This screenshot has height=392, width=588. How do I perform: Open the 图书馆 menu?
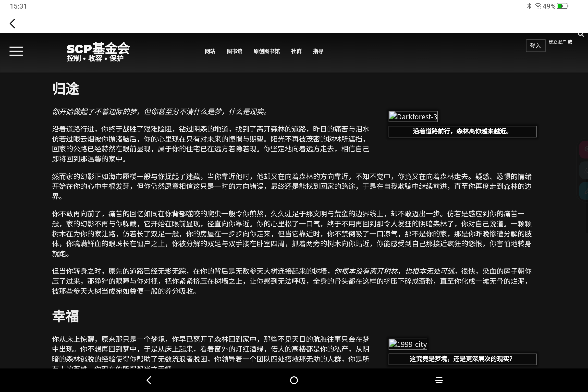pyautogui.click(x=234, y=51)
